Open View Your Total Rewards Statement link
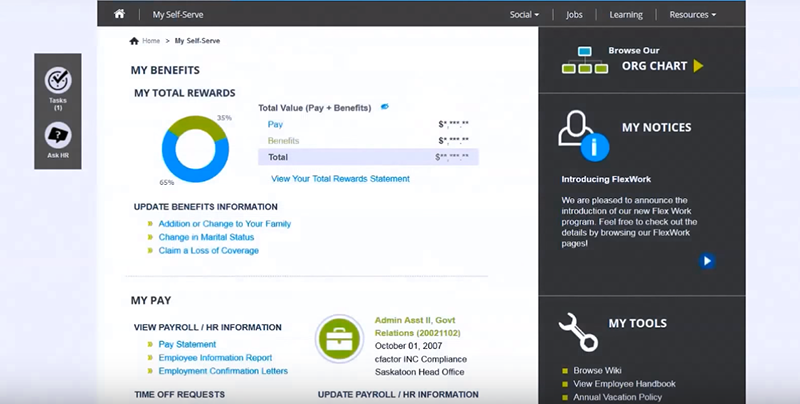Screen dimensions: 800x404 pyautogui.click(x=340, y=179)
